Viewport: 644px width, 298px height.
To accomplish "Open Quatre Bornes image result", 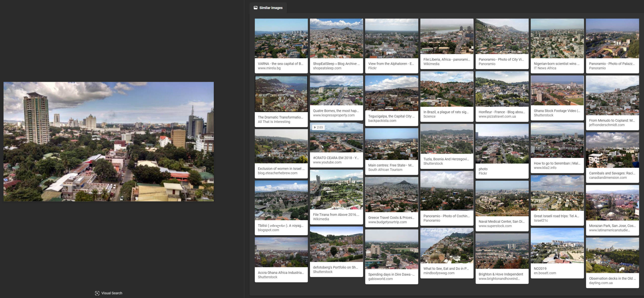I will [336, 90].
